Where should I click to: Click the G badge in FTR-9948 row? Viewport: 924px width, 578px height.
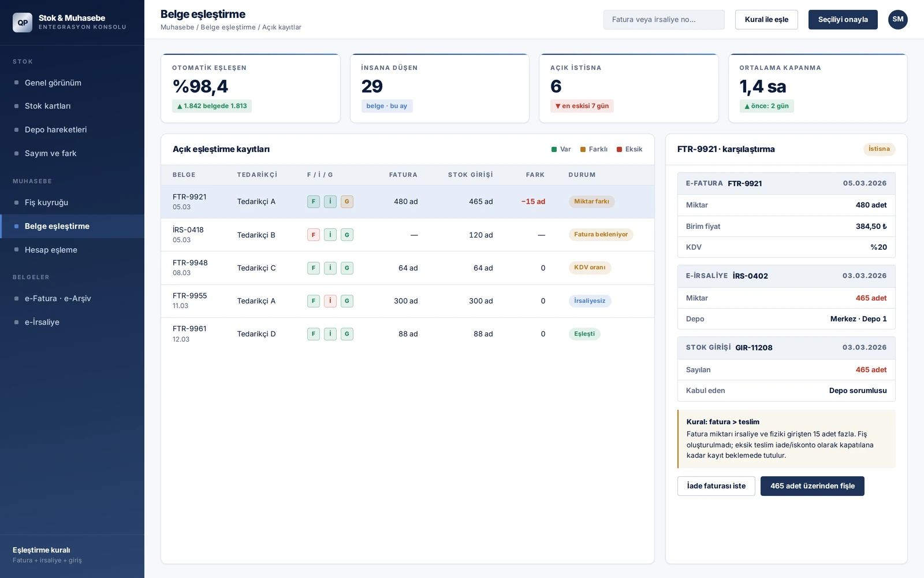click(347, 268)
